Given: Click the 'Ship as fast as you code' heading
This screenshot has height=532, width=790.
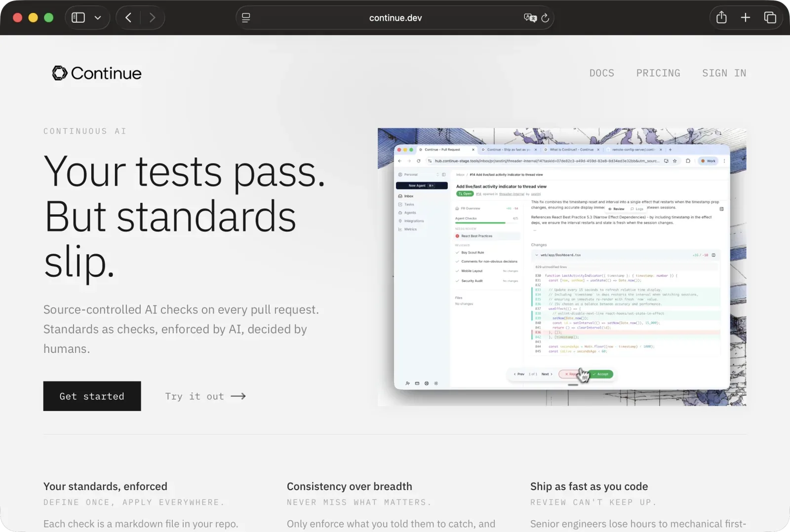Looking at the screenshot, I should coord(589,487).
